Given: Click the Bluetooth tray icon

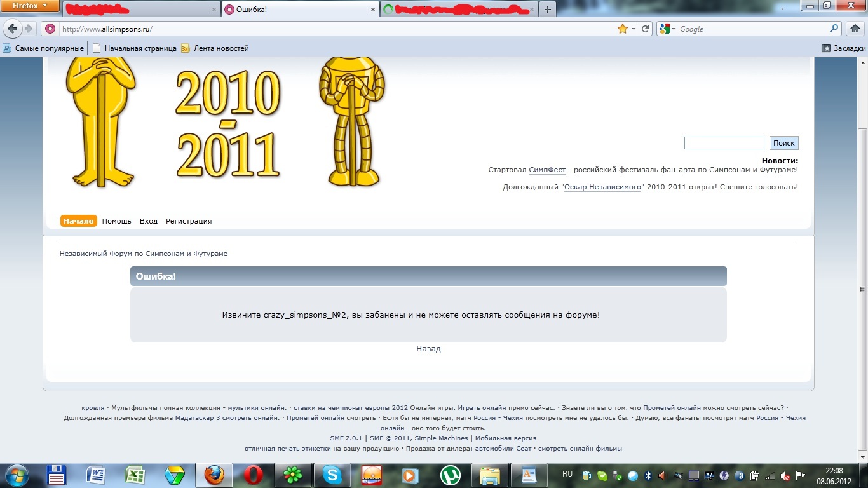Looking at the screenshot, I should tap(649, 475).
